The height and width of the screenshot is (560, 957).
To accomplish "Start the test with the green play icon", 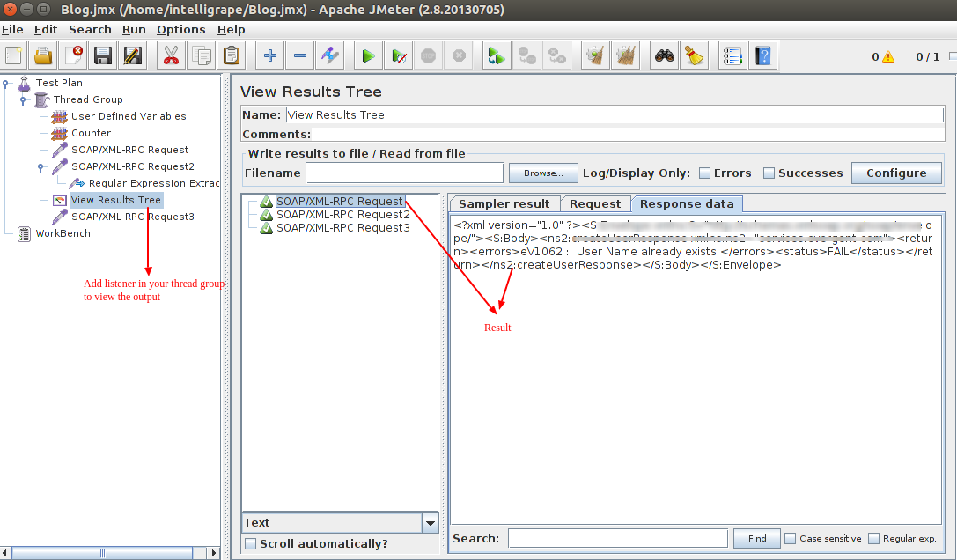I will tap(368, 56).
